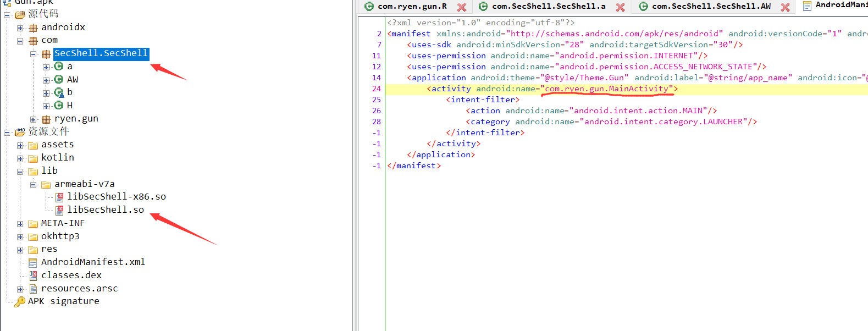This screenshot has height=331, width=868.
Task: Expand the META-INF folder node
Action: pyautogui.click(x=20, y=224)
